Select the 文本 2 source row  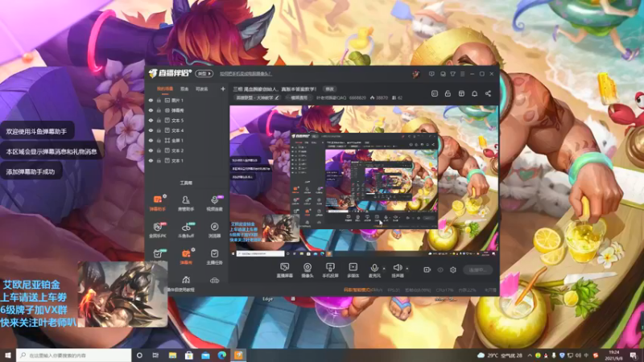pyautogui.click(x=187, y=150)
